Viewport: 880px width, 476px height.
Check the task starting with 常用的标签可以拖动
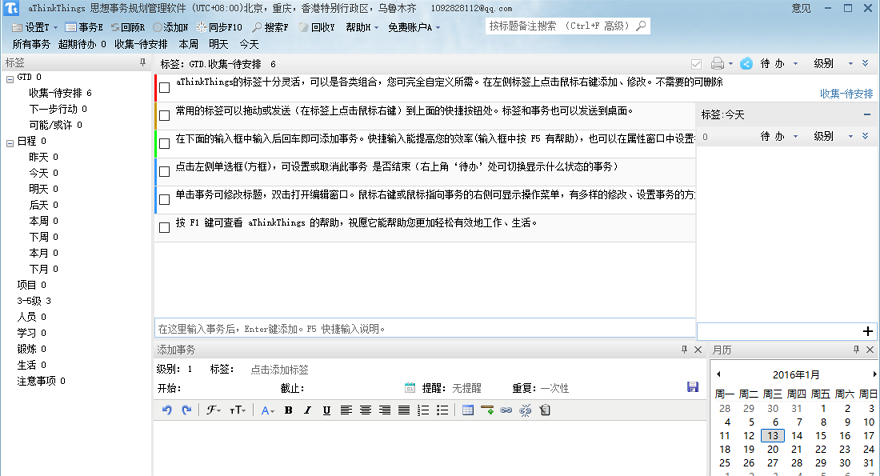[x=164, y=116]
